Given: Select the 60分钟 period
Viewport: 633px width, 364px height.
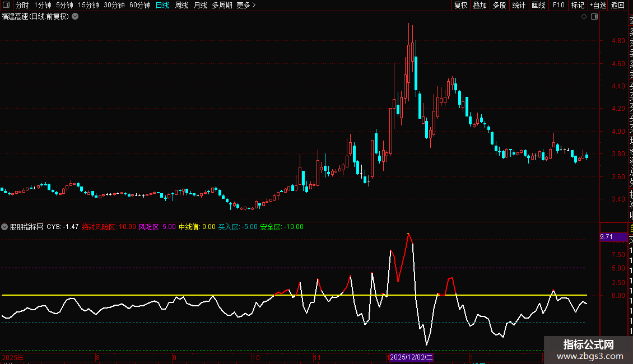Looking at the screenshot, I should point(140,5).
